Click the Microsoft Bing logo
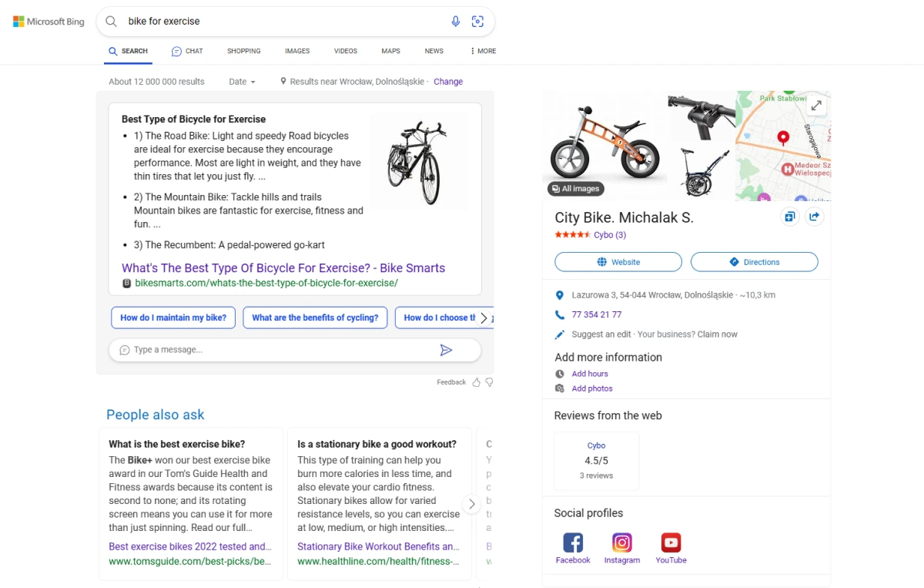 pyautogui.click(x=49, y=22)
